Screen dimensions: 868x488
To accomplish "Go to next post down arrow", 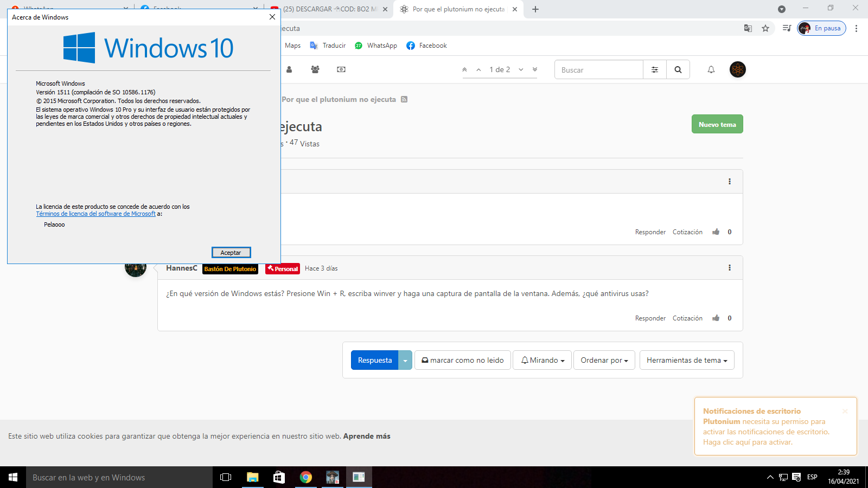I will [521, 69].
